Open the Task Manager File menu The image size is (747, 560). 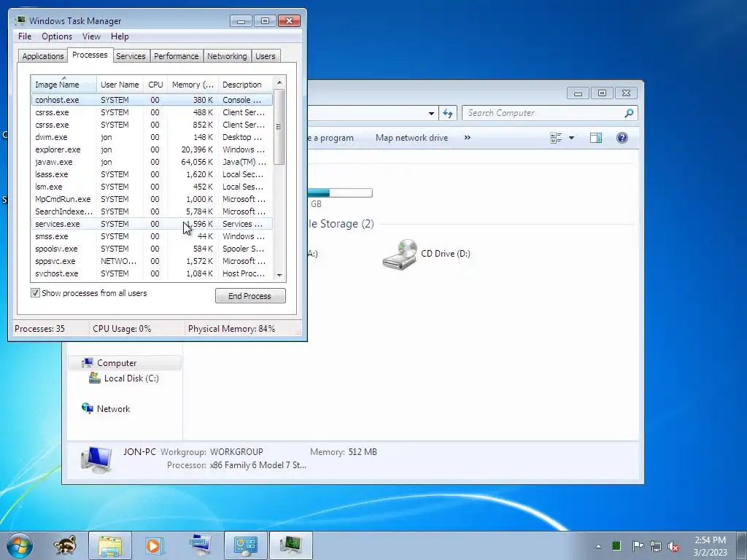tap(25, 36)
